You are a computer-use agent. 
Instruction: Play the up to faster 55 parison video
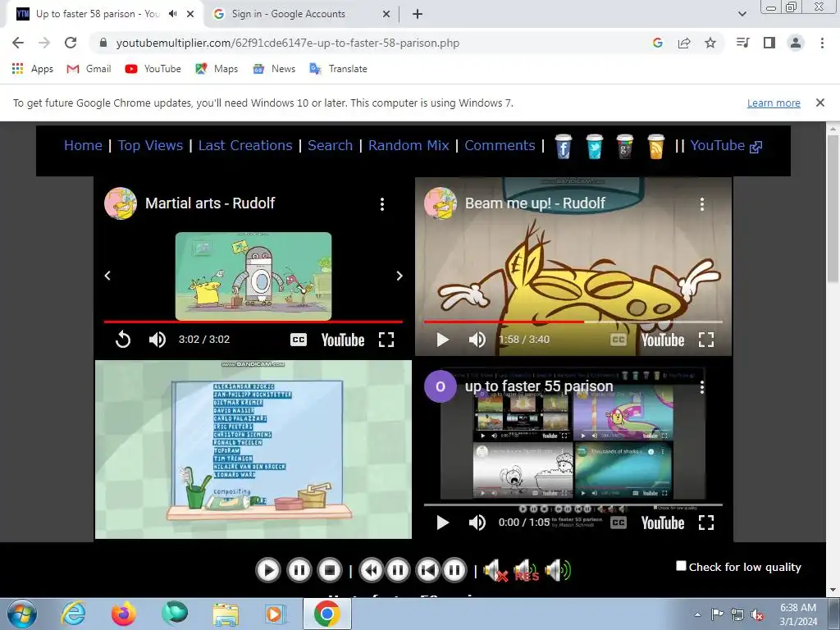442,523
